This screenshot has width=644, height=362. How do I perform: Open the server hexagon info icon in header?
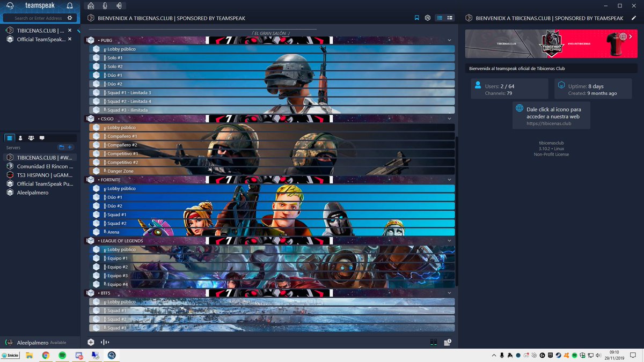pyautogui.click(x=428, y=18)
